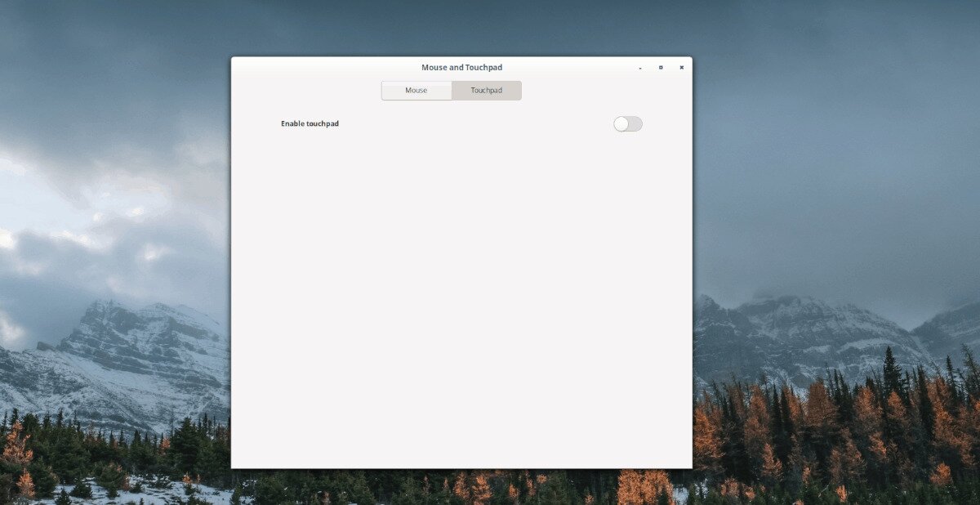Click the touchpad on/off slider knob

pyautogui.click(x=621, y=123)
